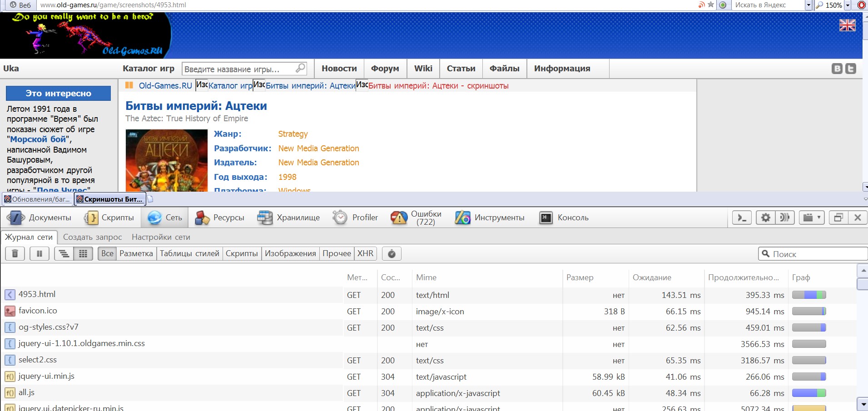Pause network log updates
Image resolution: width=868 pixels, height=411 pixels.
click(x=40, y=253)
